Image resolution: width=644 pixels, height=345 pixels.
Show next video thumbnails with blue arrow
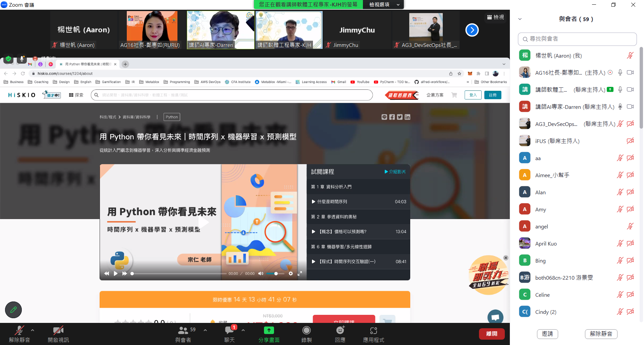(472, 30)
